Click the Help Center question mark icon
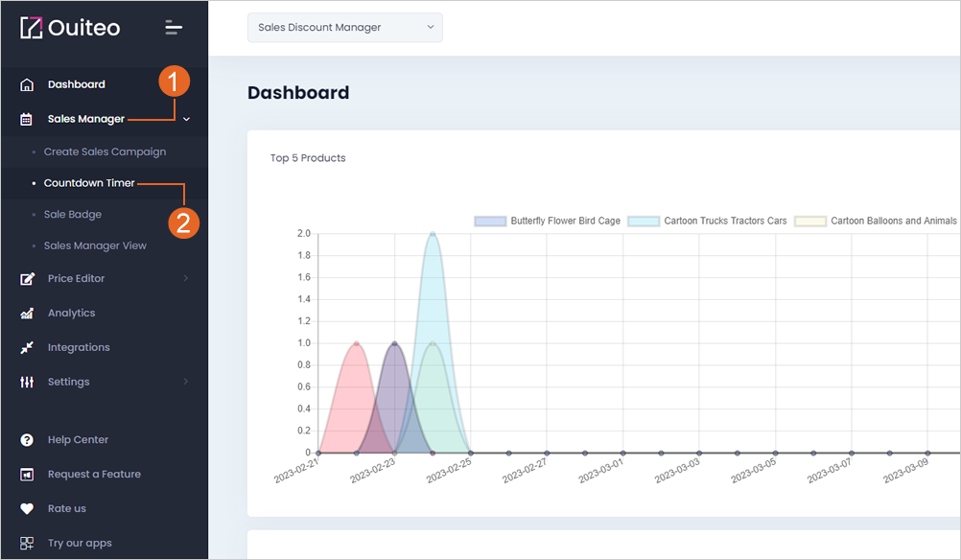961x560 pixels. point(27,440)
